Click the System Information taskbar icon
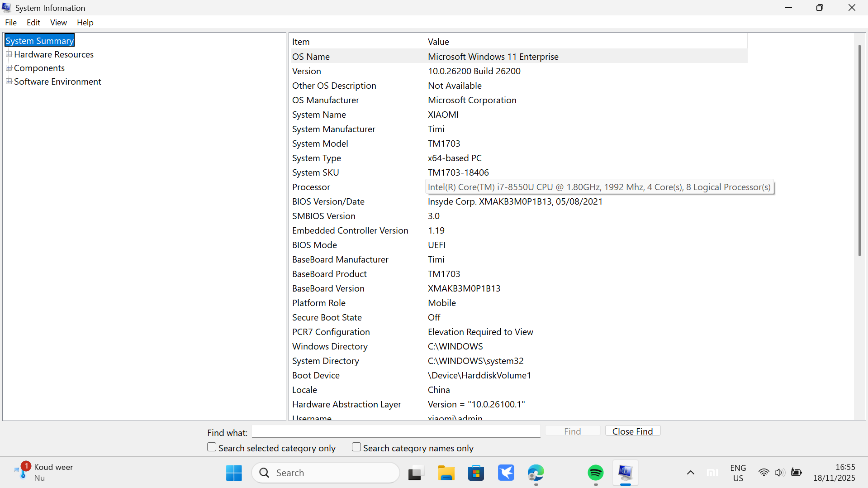The image size is (868, 488). [626, 473]
